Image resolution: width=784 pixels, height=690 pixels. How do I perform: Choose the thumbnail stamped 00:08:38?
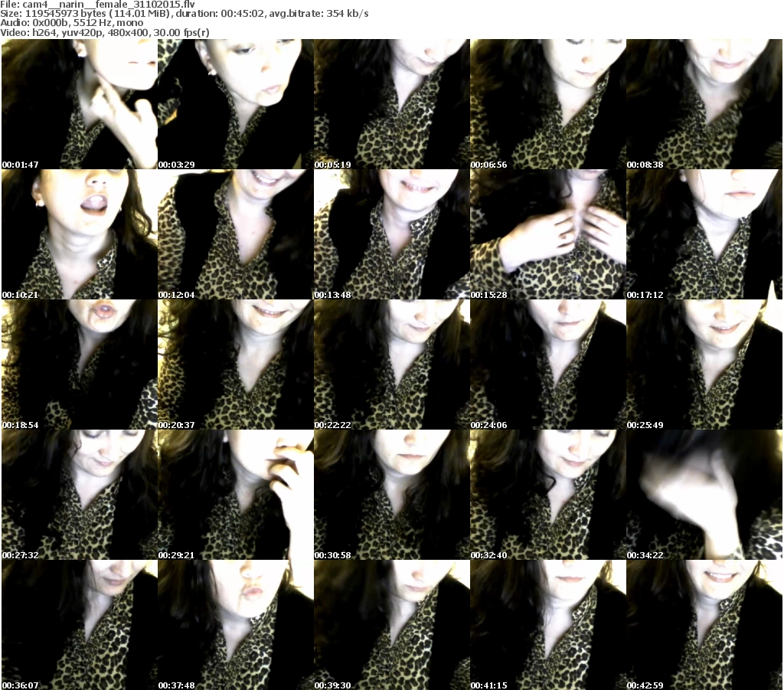[x=704, y=104]
